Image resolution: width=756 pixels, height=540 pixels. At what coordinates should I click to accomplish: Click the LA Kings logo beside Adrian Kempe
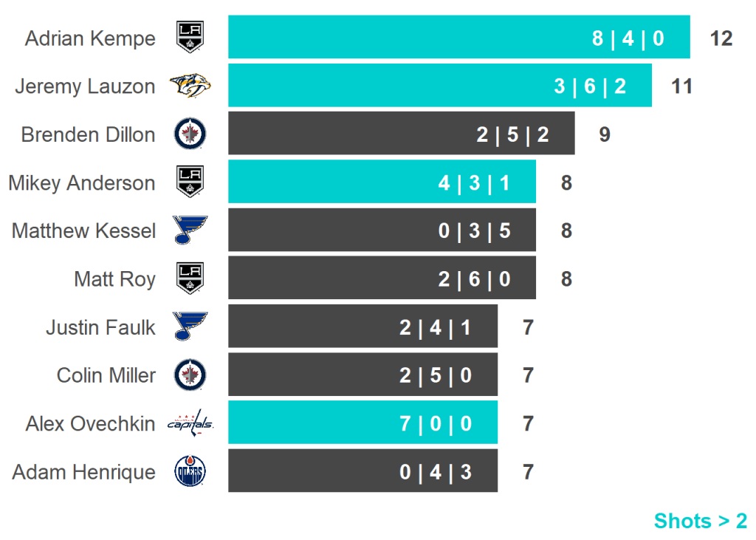pos(190,37)
